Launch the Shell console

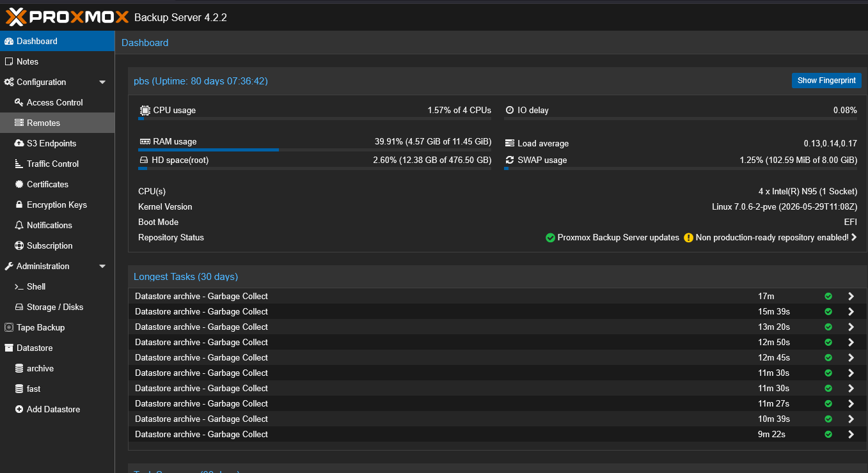pyautogui.click(x=57, y=286)
